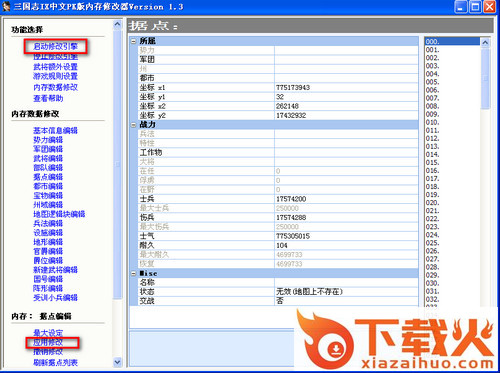Open 内存数据修改 link under 功能选择

(x=55, y=87)
